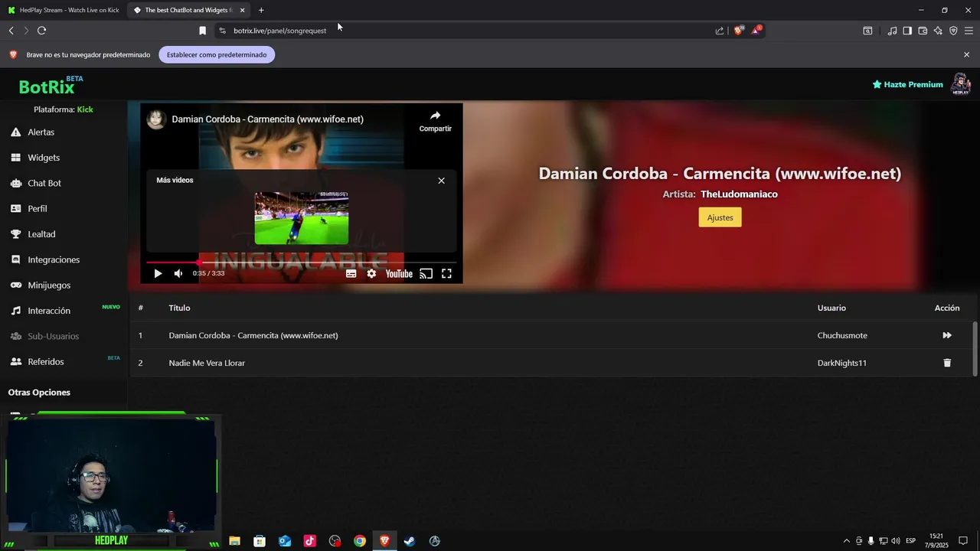This screenshot has height=551, width=980.
Task: Open the Brave playlist music icon
Action: coord(892,31)
